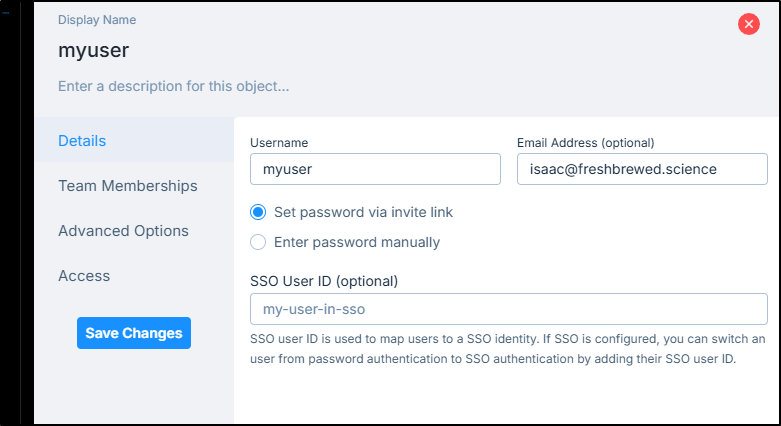Image resolution: width=781 pixels, height=426 pixels.
Task: Click the Set password via invite link label
Action: [363, 212]
